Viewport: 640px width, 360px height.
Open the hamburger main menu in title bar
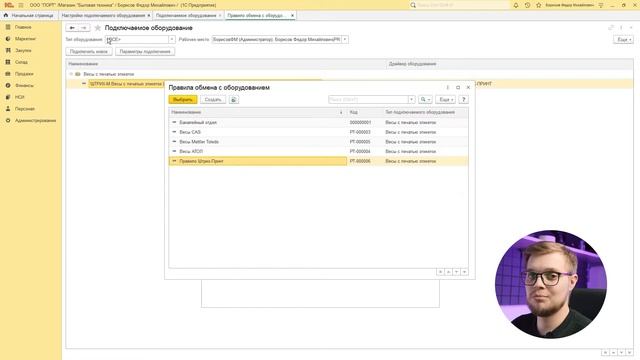(x=21, y=5)
